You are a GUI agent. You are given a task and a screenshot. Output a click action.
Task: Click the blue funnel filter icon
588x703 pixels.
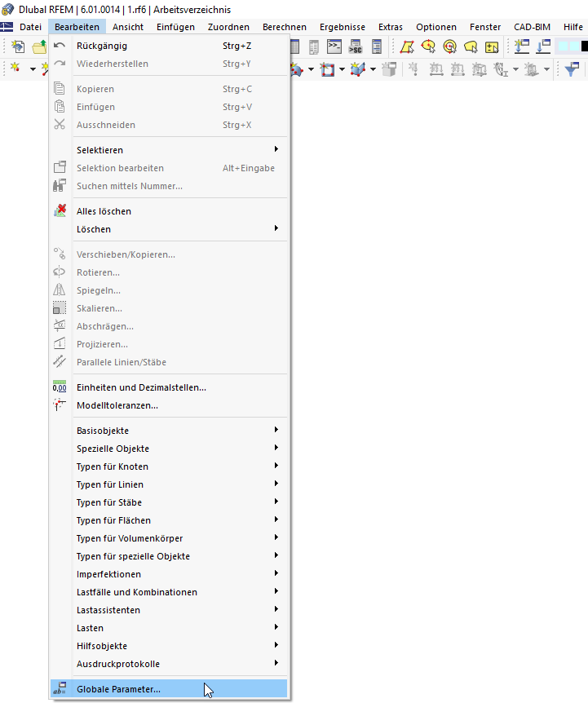click(572, 69)
